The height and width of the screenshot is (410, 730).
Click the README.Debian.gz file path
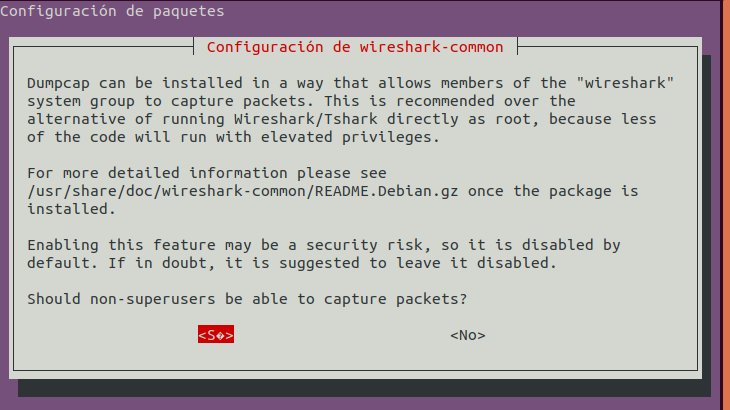point(243,191)
